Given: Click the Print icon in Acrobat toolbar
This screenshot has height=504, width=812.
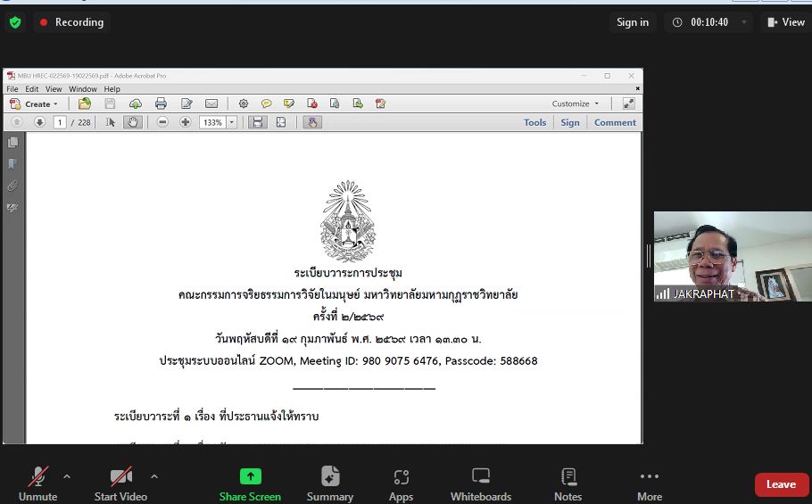Looking at the screenshot, I should [x=161, y=103].
